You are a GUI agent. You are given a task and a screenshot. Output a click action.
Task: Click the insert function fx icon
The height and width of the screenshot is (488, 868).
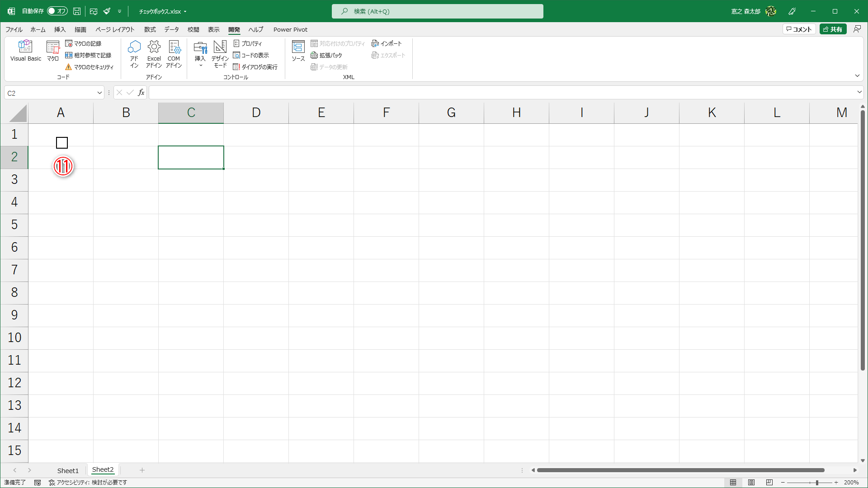tap(141, 93)
